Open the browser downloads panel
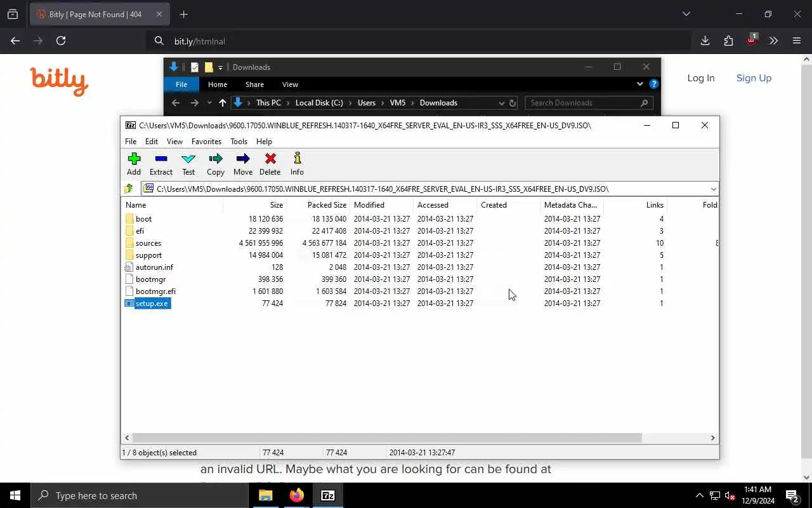 pos(705,41)
